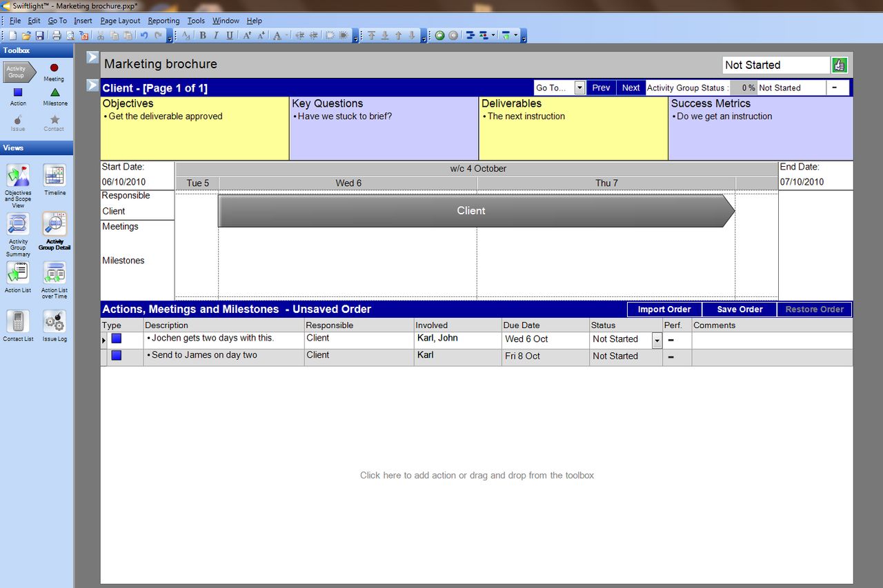Screen dimensions: 883x588
Task: Click the Next page button
Action: 631,88
